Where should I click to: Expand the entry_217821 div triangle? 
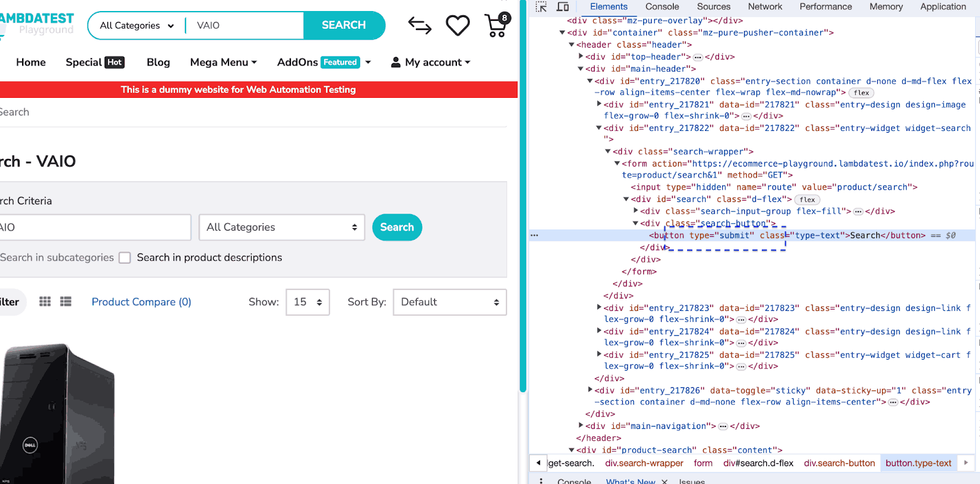[x=599, y=104]
